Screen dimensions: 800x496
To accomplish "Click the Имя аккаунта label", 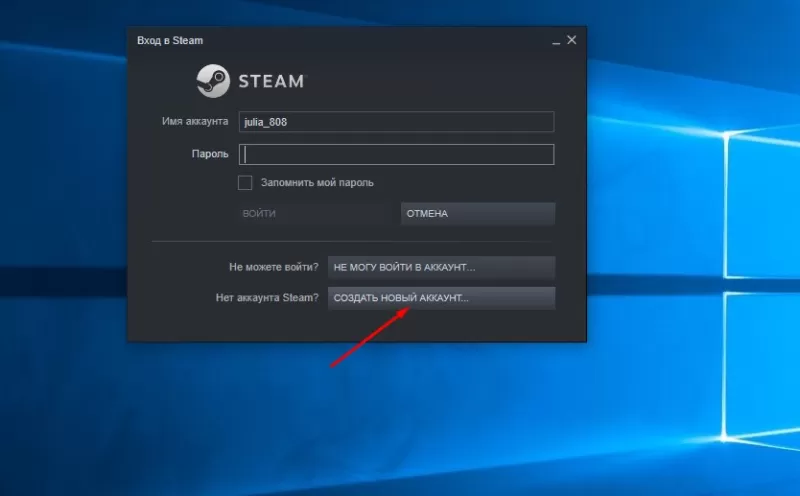I will click(x=195, y=121).
